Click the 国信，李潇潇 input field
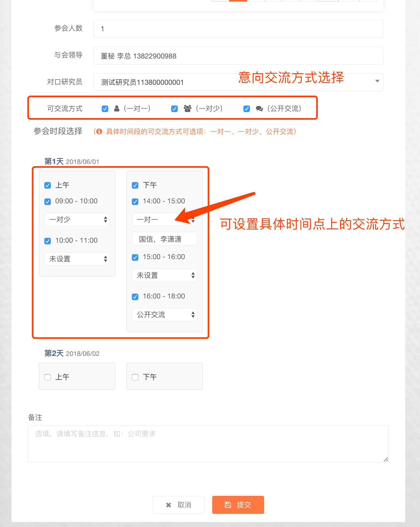Screen dimensions: 420x527 click(x=165, y=239)
